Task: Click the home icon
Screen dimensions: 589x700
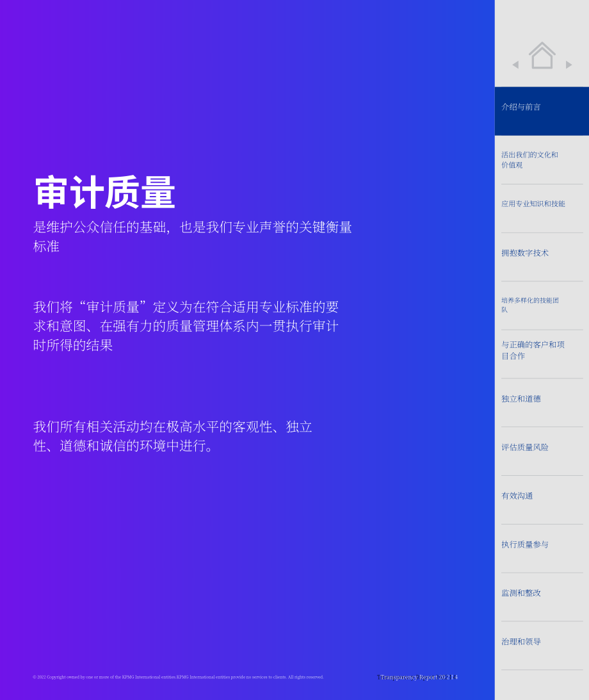Action: click(x=542, y=55)
